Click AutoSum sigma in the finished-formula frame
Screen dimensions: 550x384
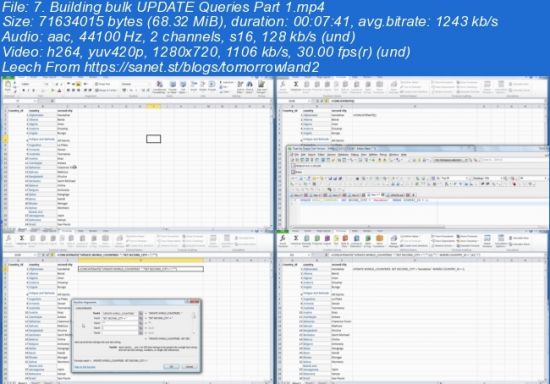(x=296, y=240)
